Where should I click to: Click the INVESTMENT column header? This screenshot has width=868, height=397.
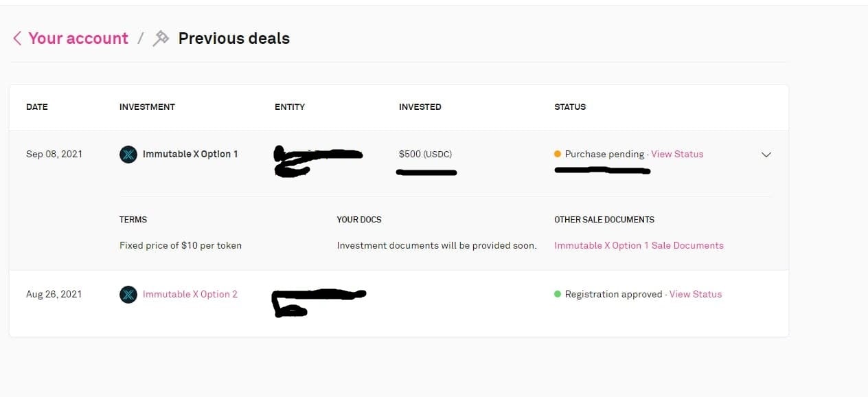pos(147,107)
